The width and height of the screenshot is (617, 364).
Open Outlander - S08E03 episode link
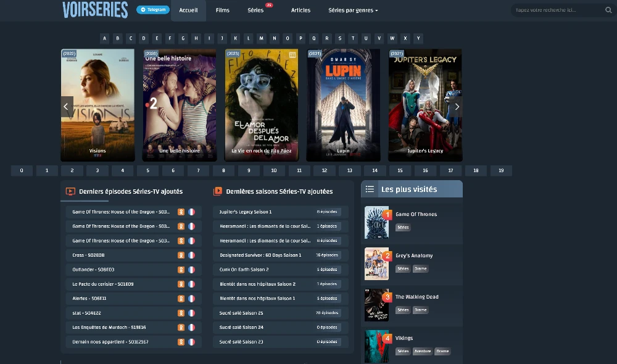93,270
